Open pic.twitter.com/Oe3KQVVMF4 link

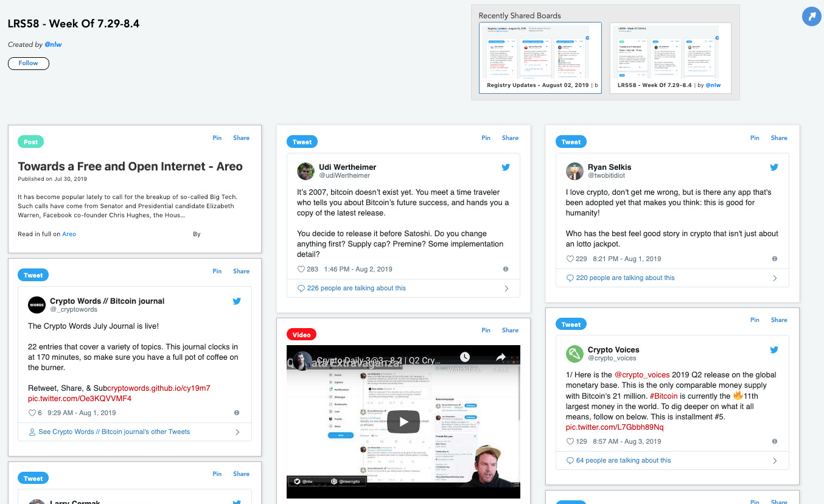pos(80,399)
